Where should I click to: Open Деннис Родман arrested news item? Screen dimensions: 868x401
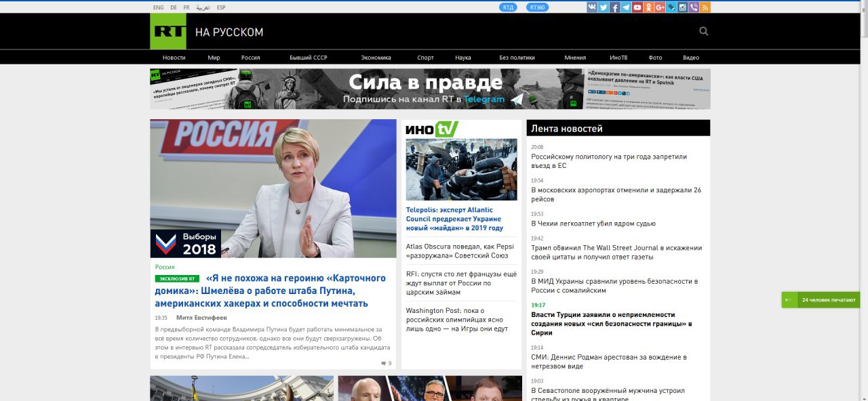click(609, 361)
